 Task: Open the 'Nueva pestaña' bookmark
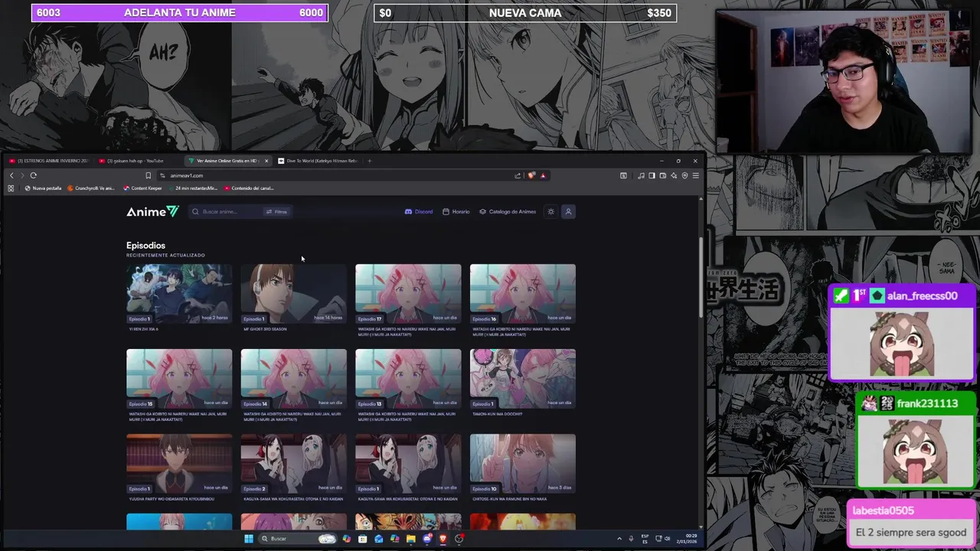pyautogui.click(x=44, y=187)
